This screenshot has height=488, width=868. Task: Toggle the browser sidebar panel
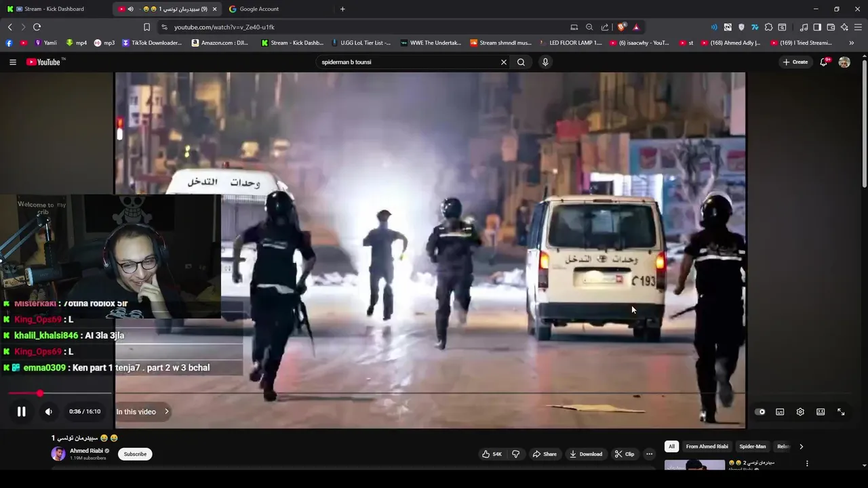point(817,27)
